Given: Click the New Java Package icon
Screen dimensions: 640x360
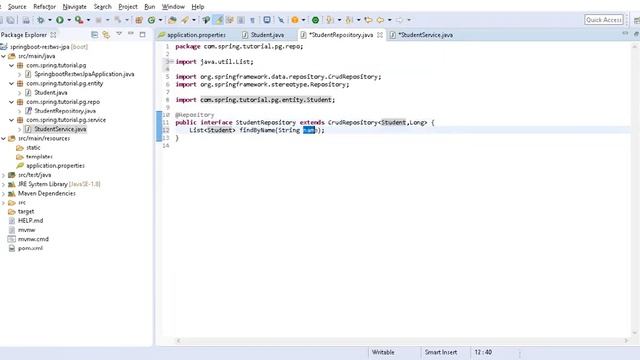Looking at the screenshot, I should pyautogui.click(x=139, y=20).
